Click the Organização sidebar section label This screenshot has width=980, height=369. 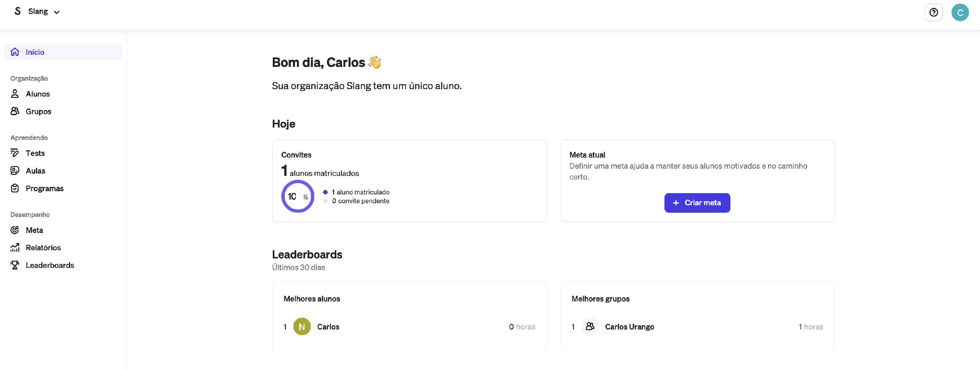point(29,78)
